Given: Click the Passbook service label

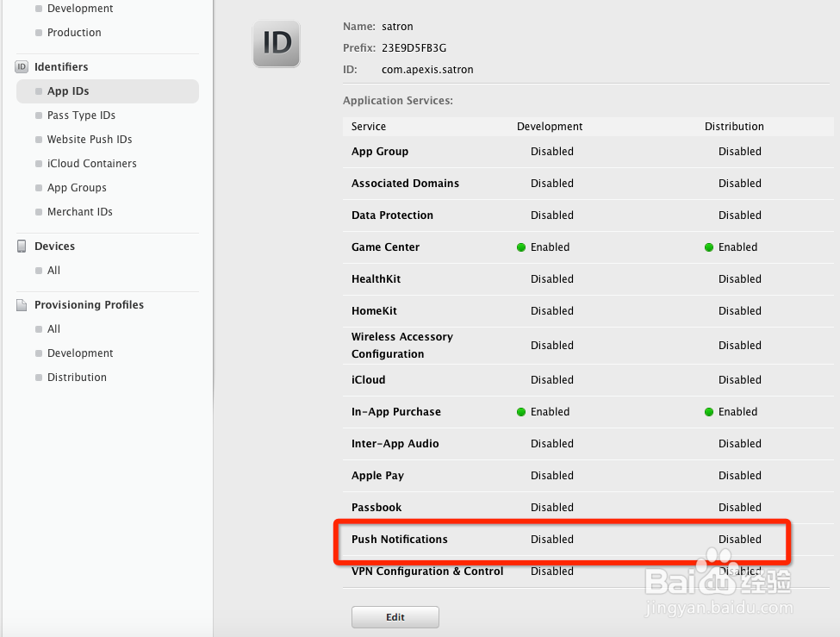Looking at the screenshot, I should click(376, 507).
